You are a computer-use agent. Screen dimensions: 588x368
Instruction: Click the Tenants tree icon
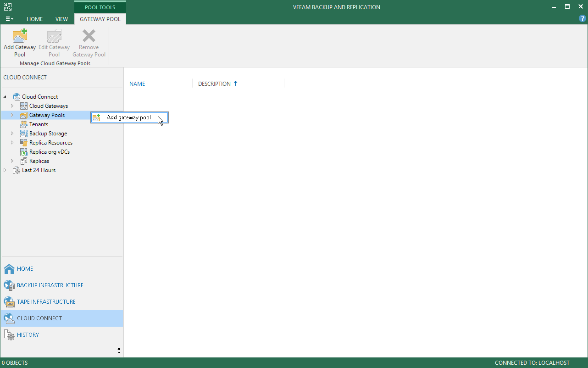pyautogui.click(x=24, y=124)
